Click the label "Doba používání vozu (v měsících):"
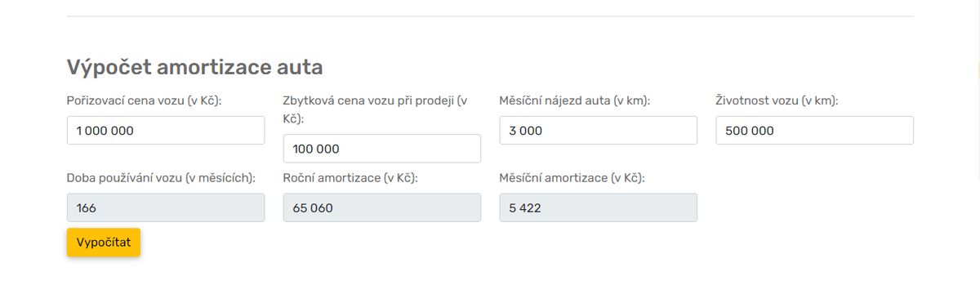This screenshot has height=294, width=980. 161,177
